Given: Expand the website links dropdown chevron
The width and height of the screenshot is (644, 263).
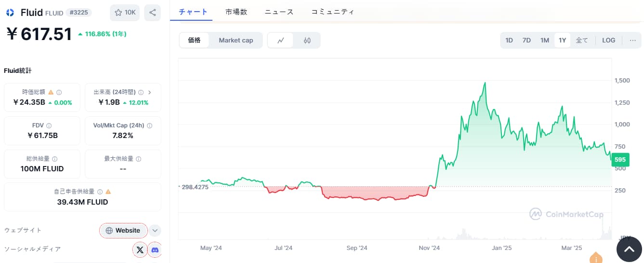Looking at the screenshot, I should pos(155,231).
